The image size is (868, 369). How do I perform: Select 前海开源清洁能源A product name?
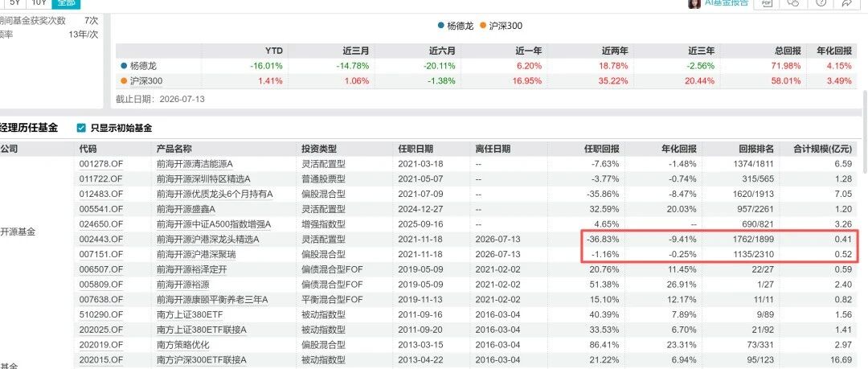(x=194, y=164)
